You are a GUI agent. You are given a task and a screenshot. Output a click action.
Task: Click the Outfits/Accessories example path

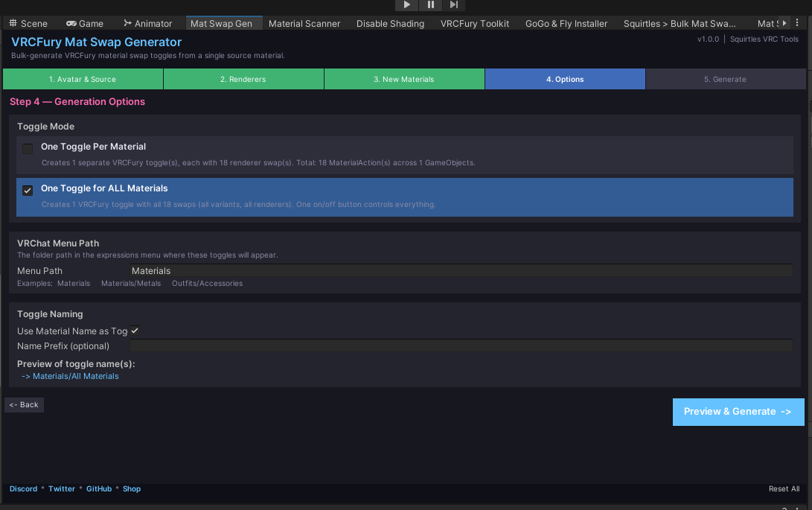pos(207,284)
